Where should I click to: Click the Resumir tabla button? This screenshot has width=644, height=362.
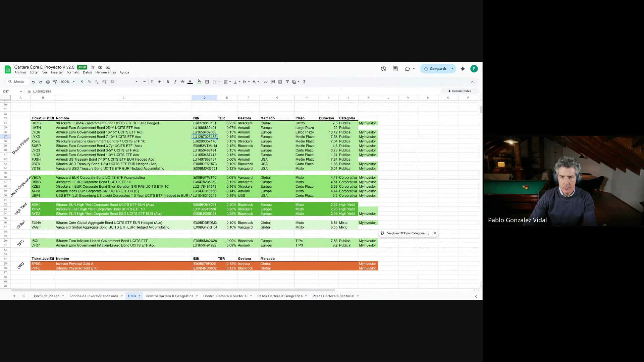[460, 91]
